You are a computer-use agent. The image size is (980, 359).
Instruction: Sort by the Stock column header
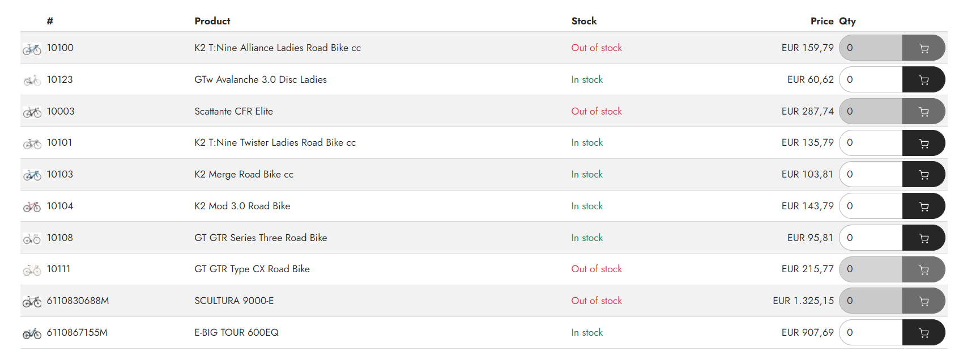[x=584, y=22]
